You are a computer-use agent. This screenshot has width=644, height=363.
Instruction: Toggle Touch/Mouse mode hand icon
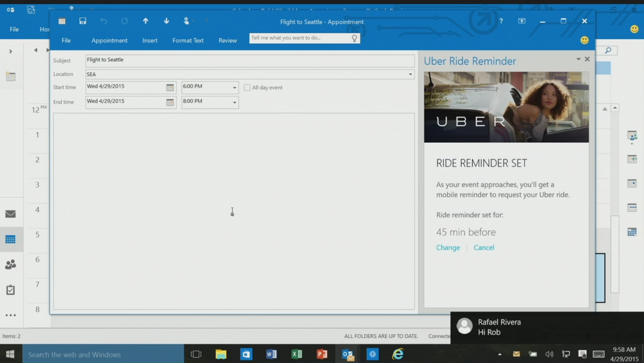coord(186,21)
